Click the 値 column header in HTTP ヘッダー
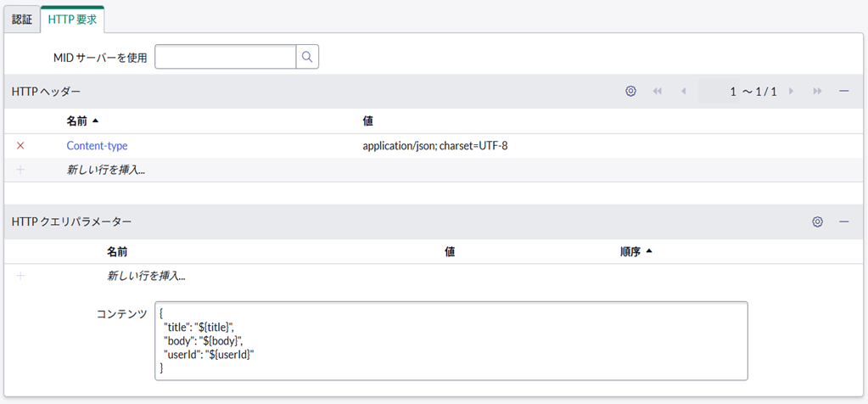Screen dimensions: 868x404 click(x=367, y=121)
